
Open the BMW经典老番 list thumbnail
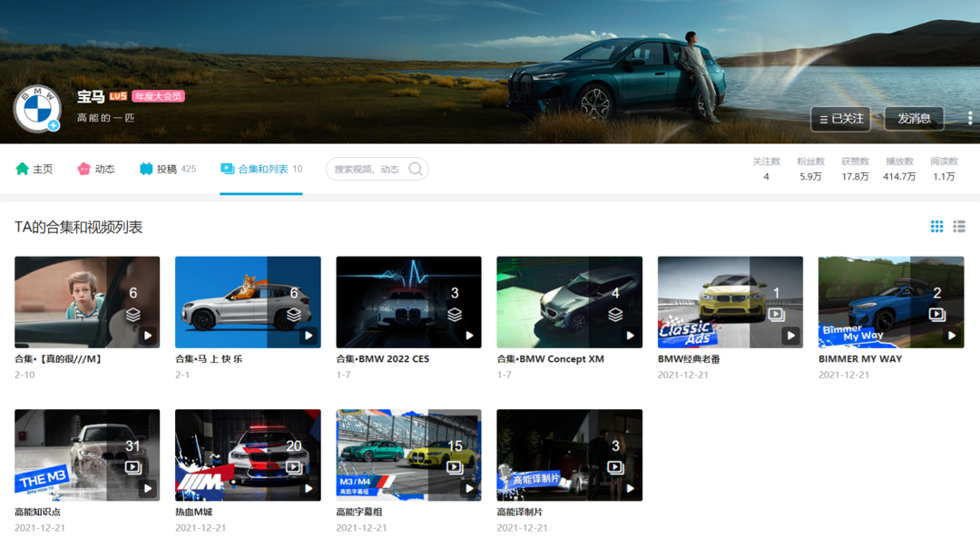coord(730,302)
